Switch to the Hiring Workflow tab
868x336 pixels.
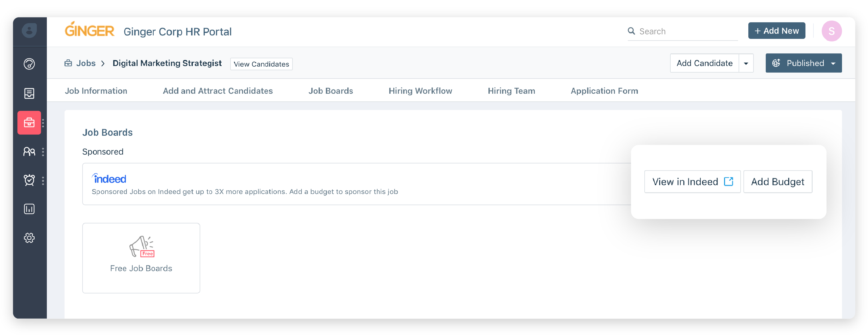point(420,91)
